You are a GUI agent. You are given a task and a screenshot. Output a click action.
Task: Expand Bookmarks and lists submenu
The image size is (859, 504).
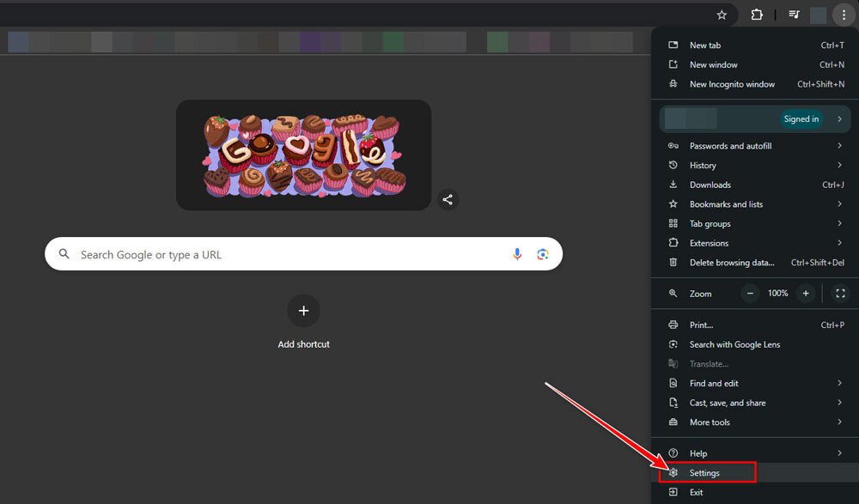755,204
